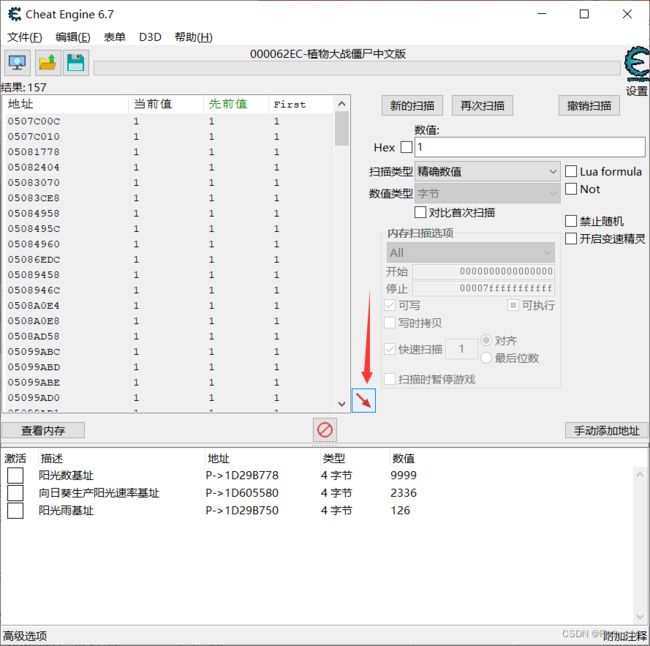This screenshot has height=646, width=650.
Task: Click the 先前值 column header
Action: click(x=236, y=104)
